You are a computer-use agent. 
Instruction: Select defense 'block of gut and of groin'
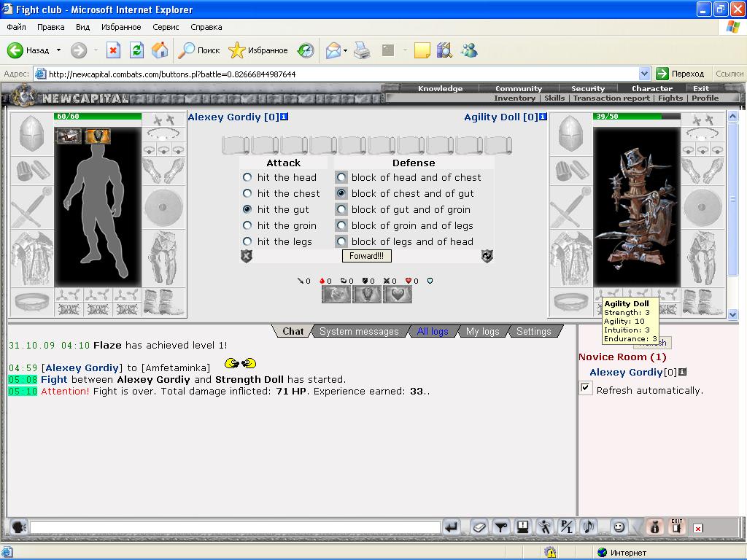pos(341,209)
